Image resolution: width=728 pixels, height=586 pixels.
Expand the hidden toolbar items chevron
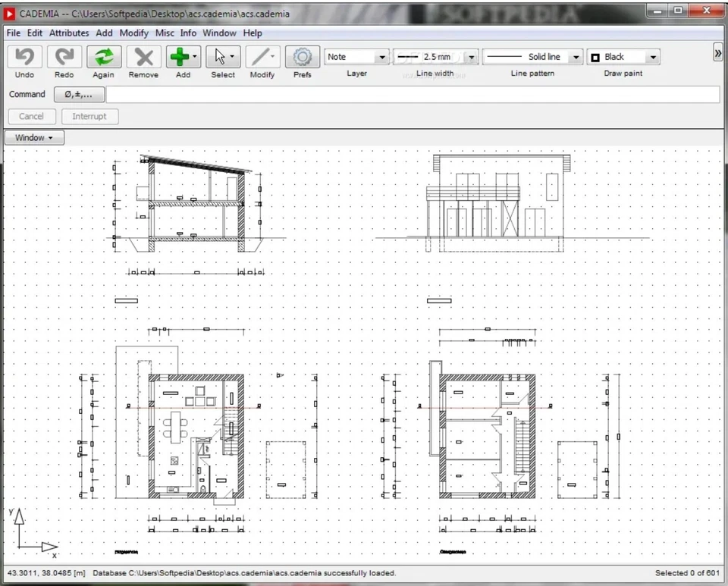tap(717, 53)
